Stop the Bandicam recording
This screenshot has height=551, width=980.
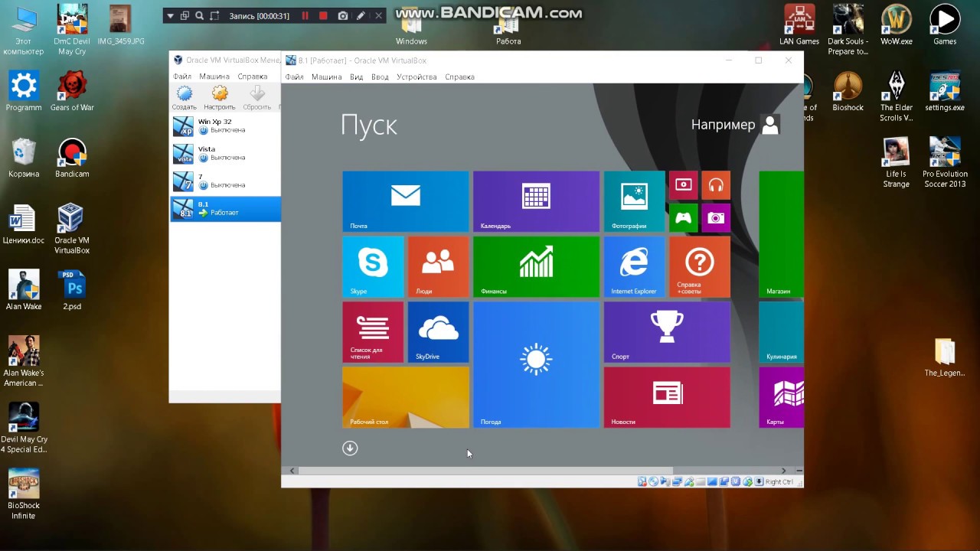tap(323, 15)
